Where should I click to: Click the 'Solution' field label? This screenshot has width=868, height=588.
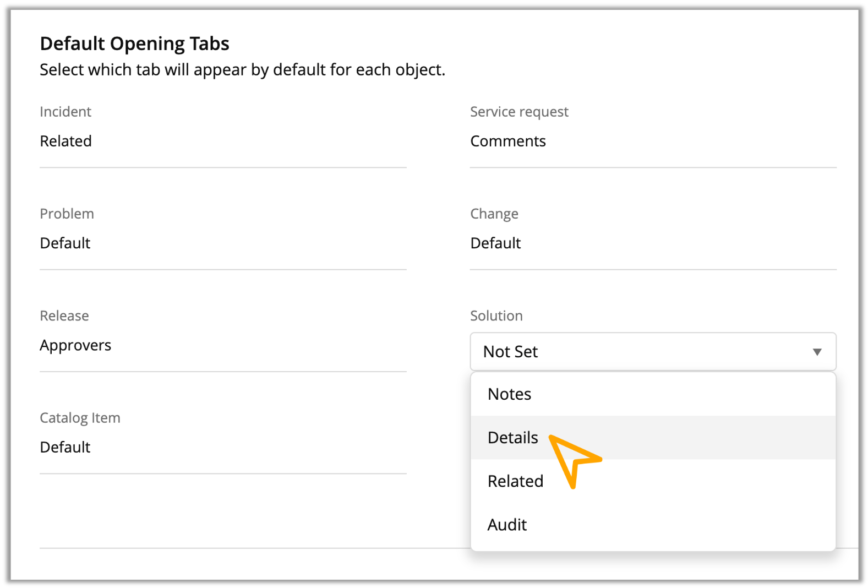pos(496,316)
